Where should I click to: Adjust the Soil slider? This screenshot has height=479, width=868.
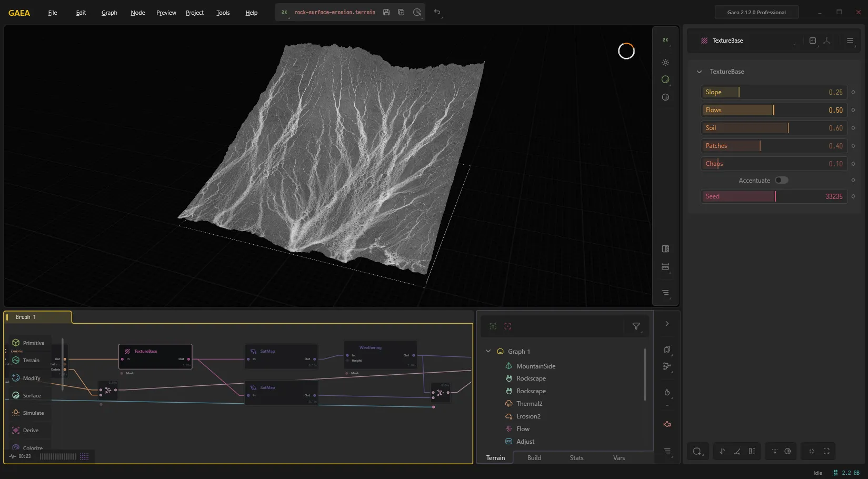click(x=774, y=128)
